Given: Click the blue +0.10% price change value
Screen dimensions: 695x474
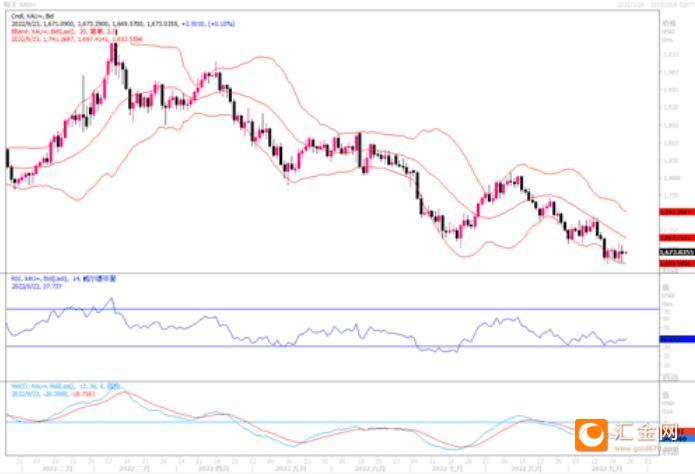Looking at the screenshot, I should pyautogui.click(x=221, y=24).
